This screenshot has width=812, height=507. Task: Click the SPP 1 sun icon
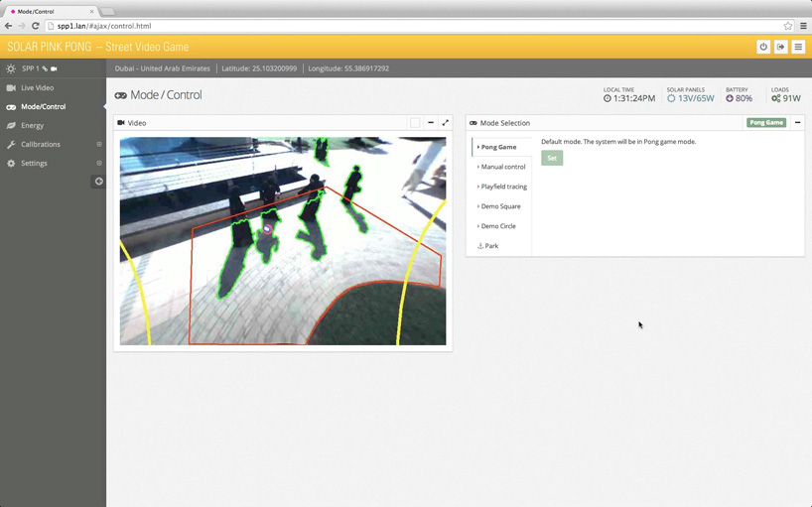point(11,68)
